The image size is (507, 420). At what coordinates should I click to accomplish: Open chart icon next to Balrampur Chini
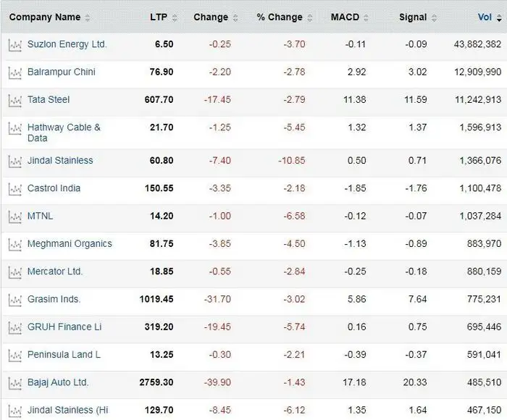[14, 72]
